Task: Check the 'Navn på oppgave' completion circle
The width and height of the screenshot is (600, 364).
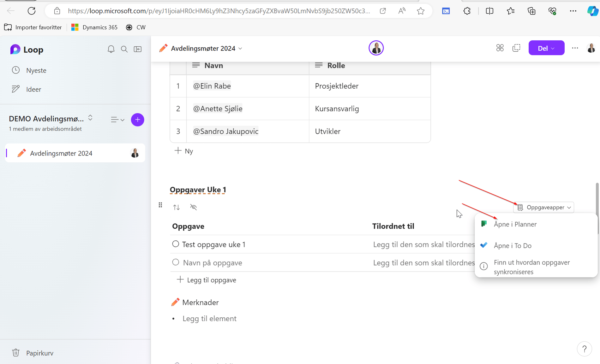Action: [176, 262]
